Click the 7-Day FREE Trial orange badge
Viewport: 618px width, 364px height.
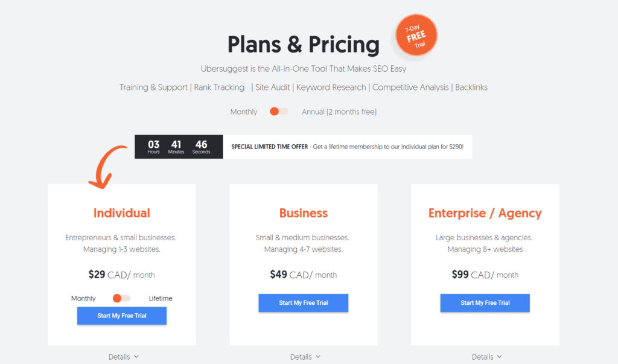[416, 35]
